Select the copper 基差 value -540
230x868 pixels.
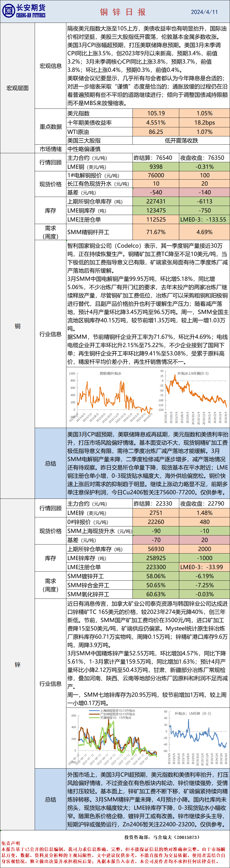[x=156, y=192]
